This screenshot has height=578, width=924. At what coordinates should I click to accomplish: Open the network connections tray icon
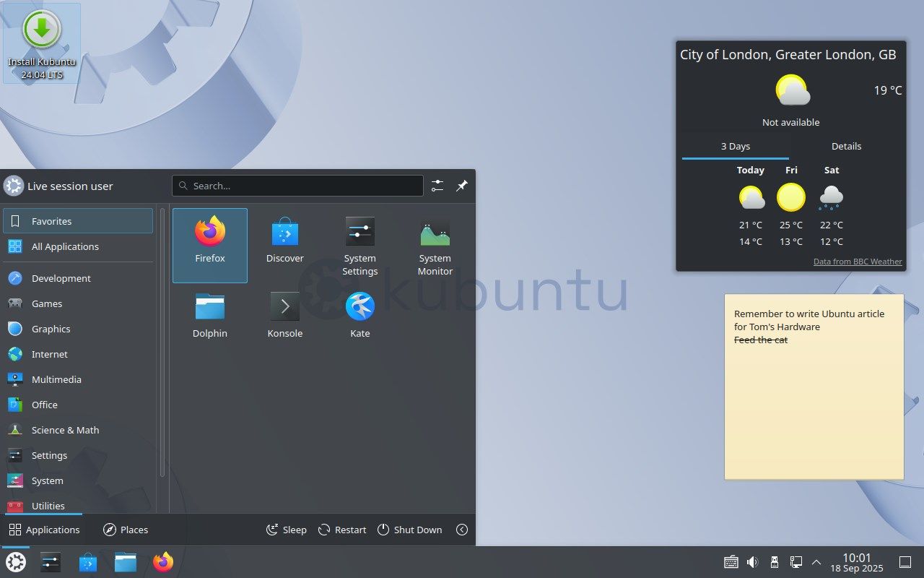[x=796, y=562]
